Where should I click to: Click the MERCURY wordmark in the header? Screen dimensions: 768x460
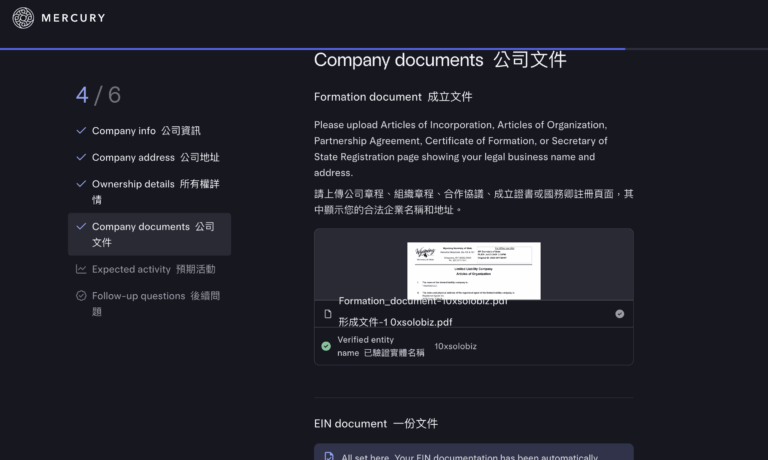tap(74, 18)
